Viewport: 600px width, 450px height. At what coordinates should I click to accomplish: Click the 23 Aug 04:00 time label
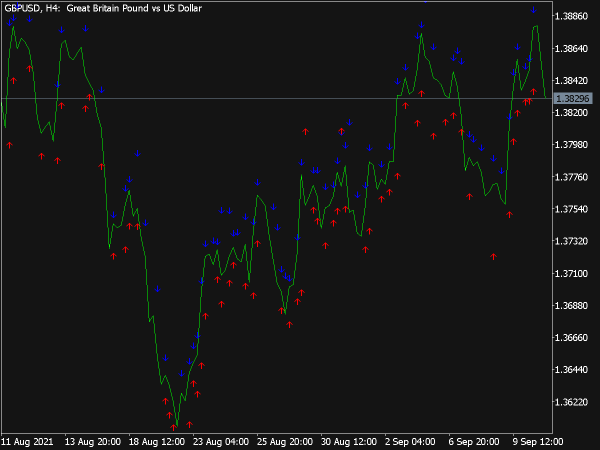[221, 442]
